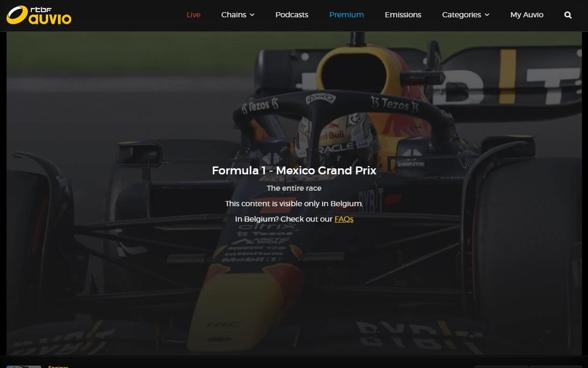Open My Auvio account page
The height and width of the screenshot is (368, 588).
point(527,15)
